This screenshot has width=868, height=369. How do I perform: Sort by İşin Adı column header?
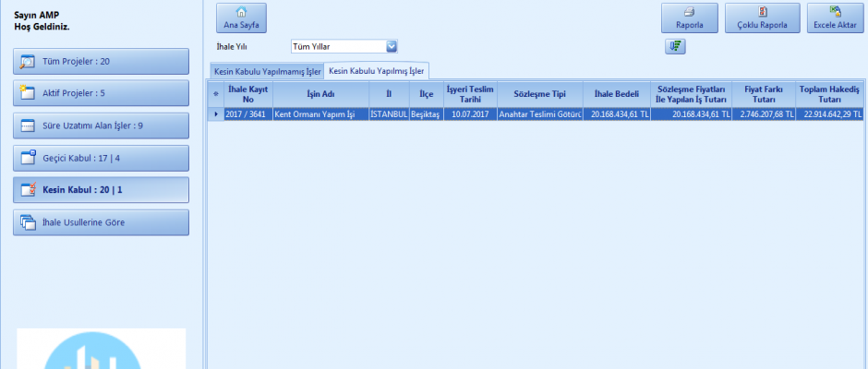tap(320, 94)
